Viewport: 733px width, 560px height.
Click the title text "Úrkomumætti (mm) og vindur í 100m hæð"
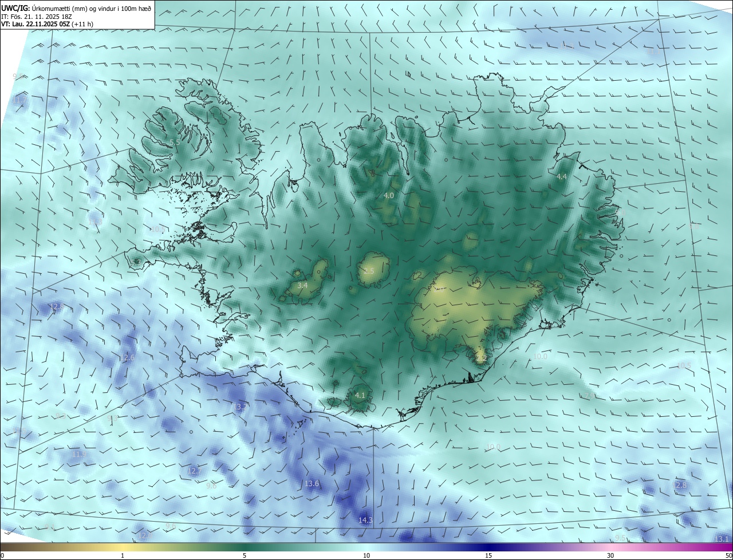click(x=92, y=8)
